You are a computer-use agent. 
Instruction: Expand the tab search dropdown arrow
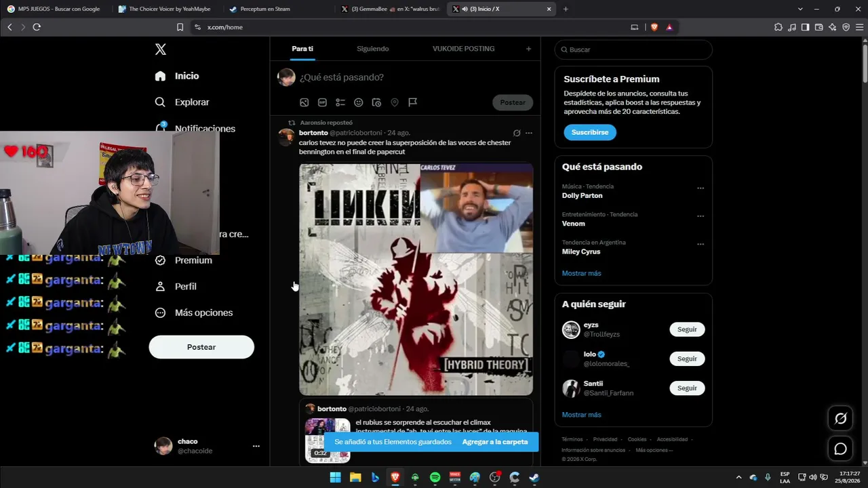tap(800, 9)
